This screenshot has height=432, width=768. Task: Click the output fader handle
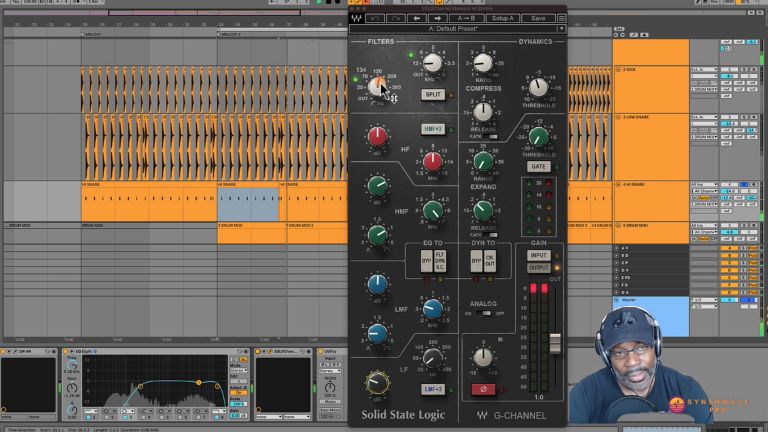[555, 343]
